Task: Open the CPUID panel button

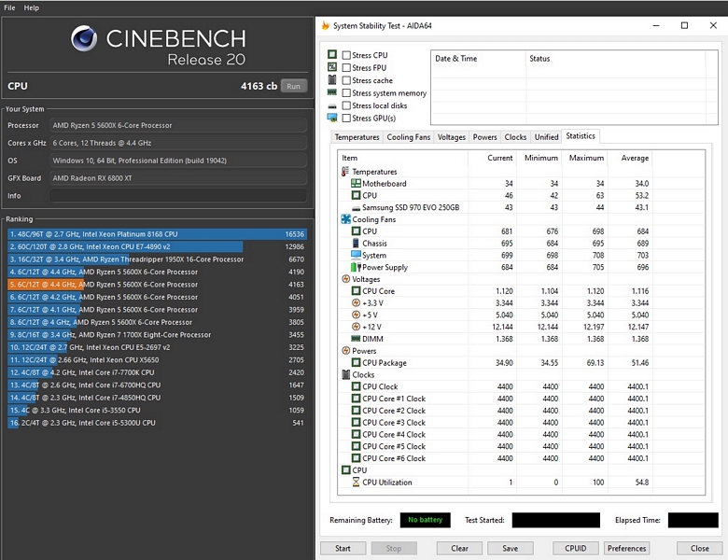Action: [x=576, y=549]
